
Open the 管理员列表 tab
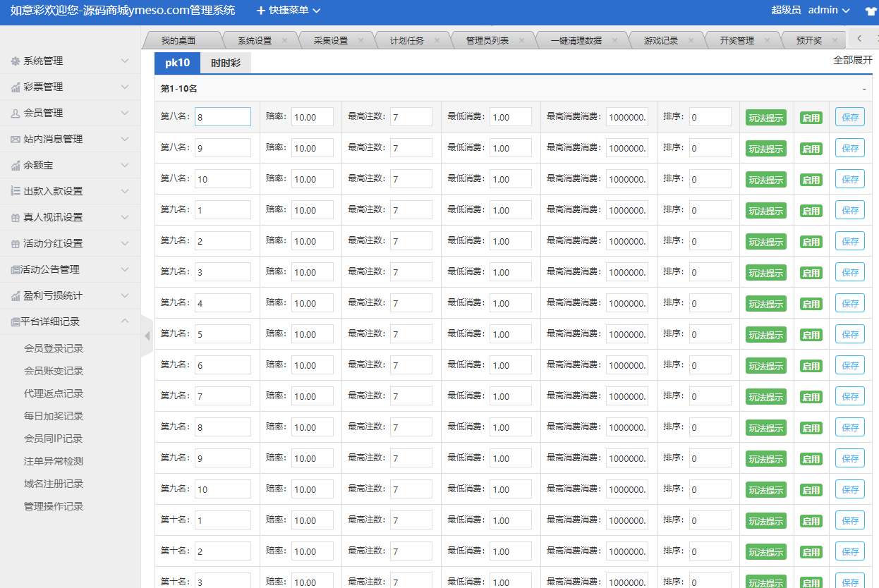(x=487, y=41)
